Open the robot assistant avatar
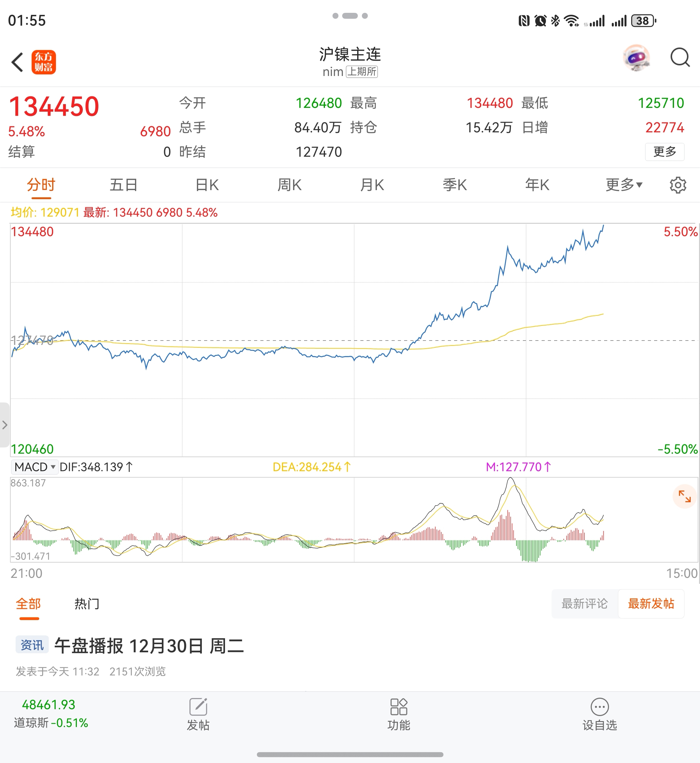Screen dimensions: 700x763 click(636, 58)
